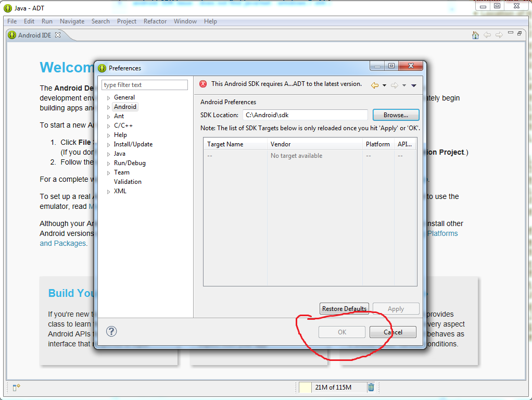Close the Android IDE tab with its X

coord(58,34)
